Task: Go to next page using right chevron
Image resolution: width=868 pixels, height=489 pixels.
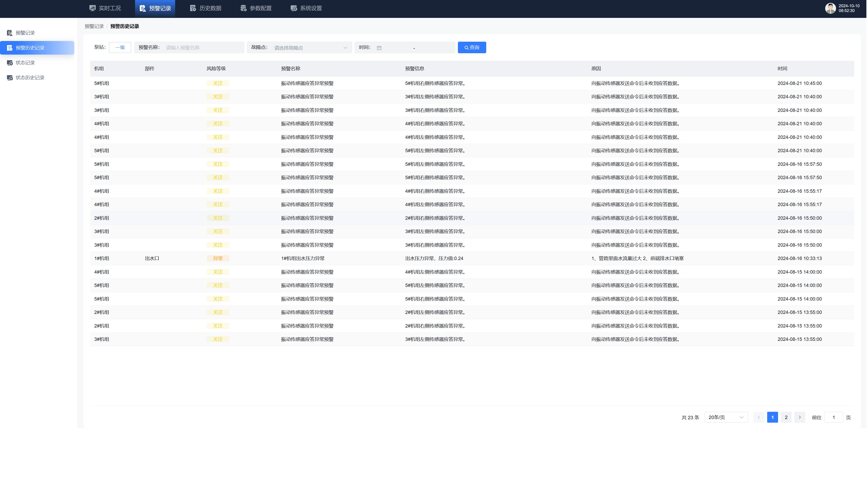Action: click(x=799, y=417)
